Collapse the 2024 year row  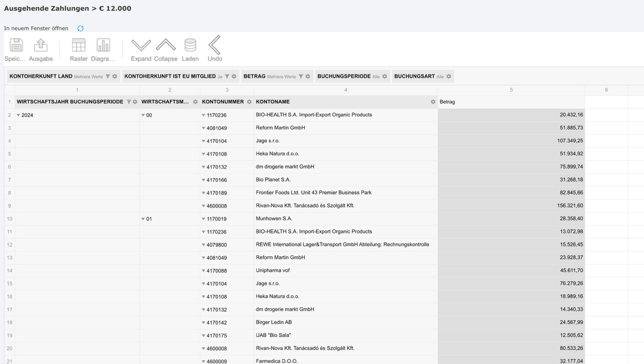pyautogui.click(x=19, y=115)
